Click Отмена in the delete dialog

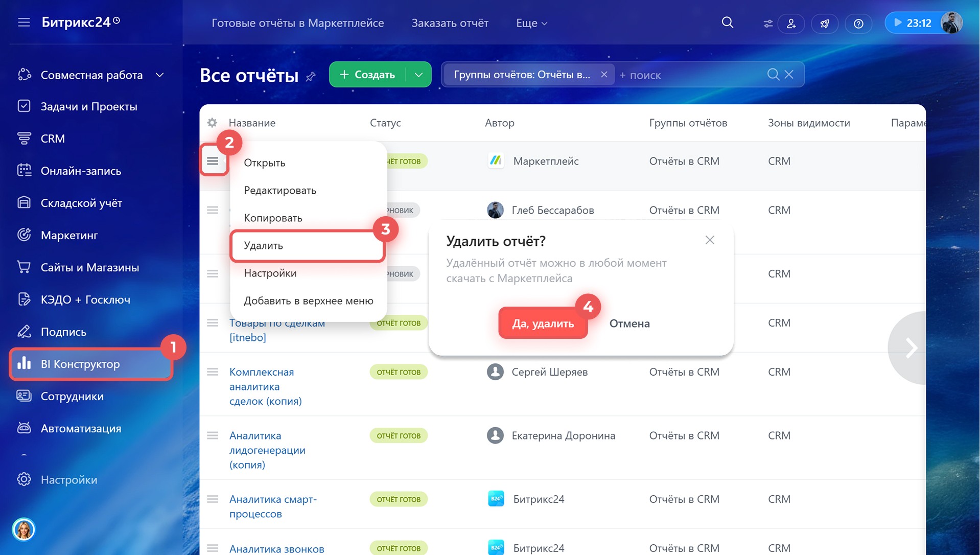(629, 323)
